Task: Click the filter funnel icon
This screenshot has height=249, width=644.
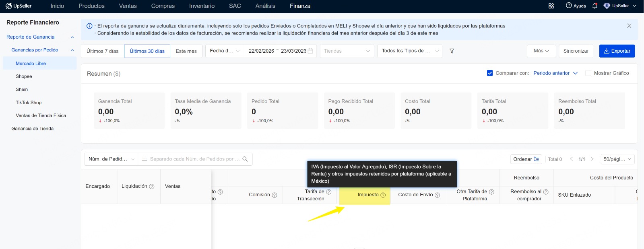Action: (x=452, y=51)
